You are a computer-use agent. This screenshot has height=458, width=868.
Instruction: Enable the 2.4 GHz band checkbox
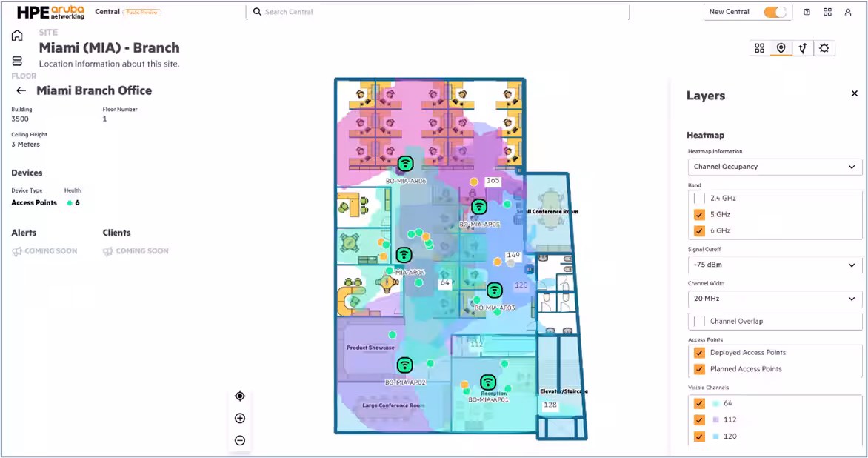699,198
